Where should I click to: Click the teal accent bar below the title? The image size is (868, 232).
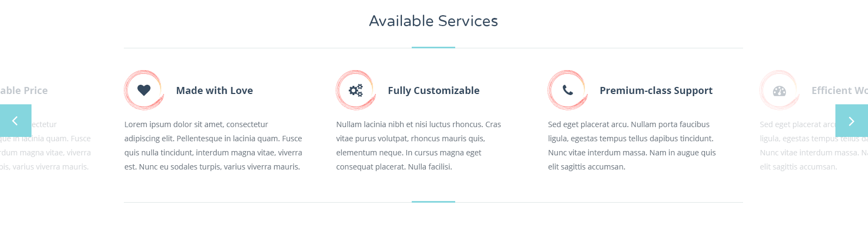coord(433,48)
